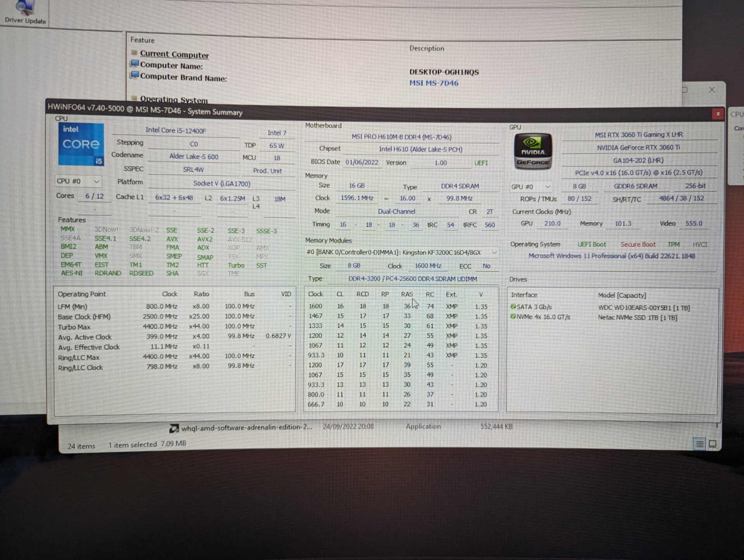Click the SATA 3 Gb/s drive status icon
The image size is (744, 560).
[x=513, y=307]
